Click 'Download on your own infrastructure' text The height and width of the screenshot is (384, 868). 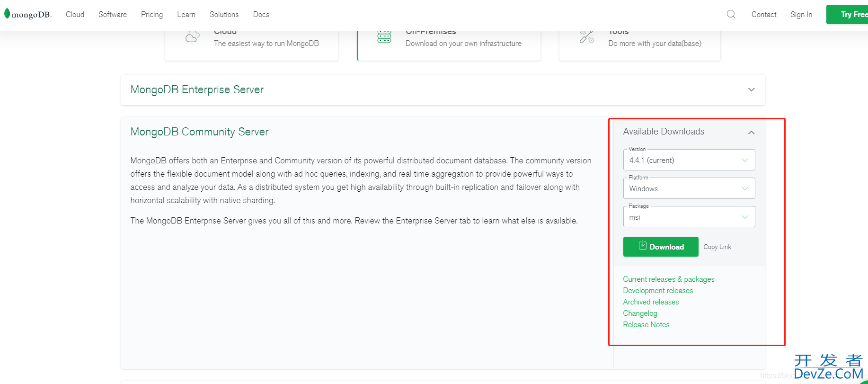pyautogui.click(x=463, y=44)
